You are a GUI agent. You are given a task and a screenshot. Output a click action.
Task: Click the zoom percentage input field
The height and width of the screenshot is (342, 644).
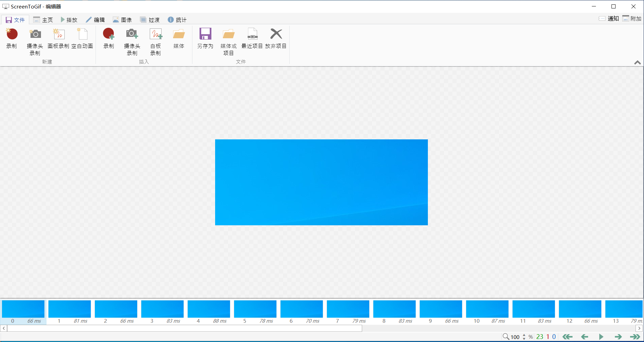(x=515, y=337)
